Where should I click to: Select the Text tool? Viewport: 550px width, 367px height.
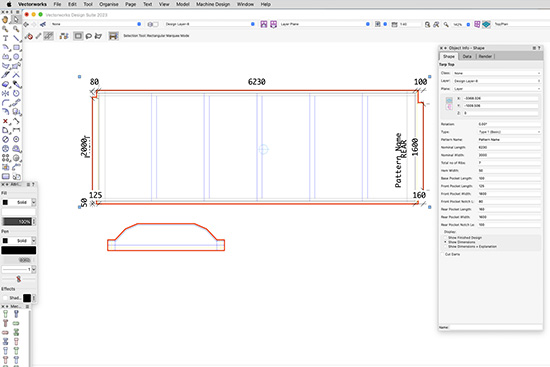pos(5,38)
